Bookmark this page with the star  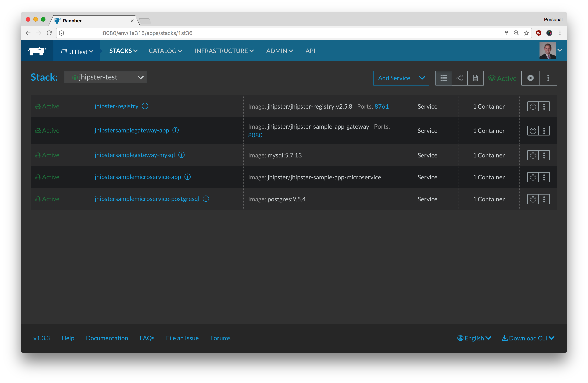tap(526, 33)
